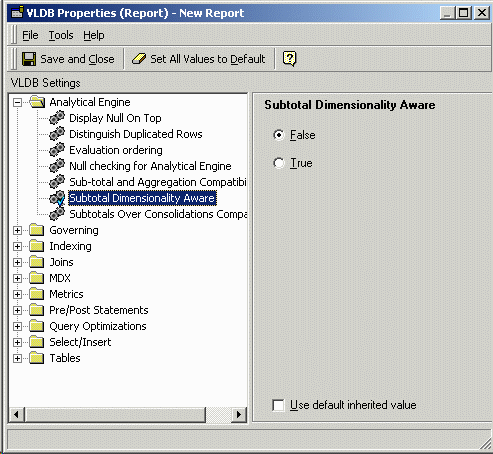Screen dimensions: 493x454
Task: Maximize the VLDB Properties window
Action: [x=464, y=13]
